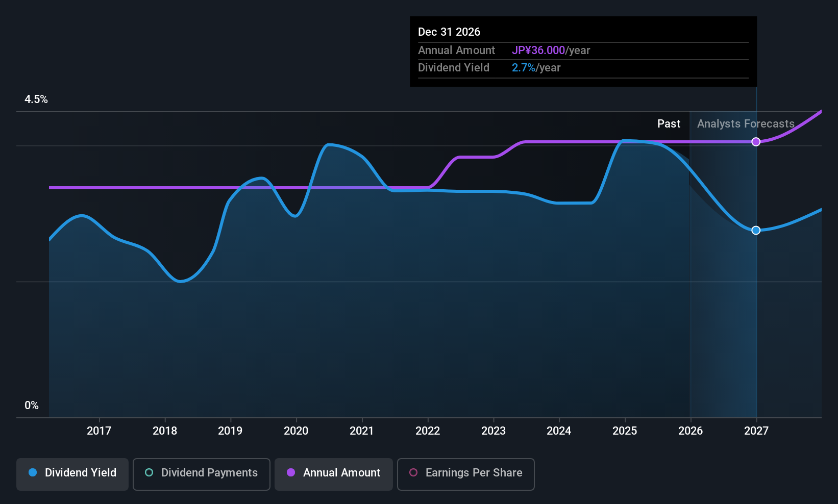Click the pink Earnings Per Share circle icon
Viewport: 838px width, 504px height.
413,472
